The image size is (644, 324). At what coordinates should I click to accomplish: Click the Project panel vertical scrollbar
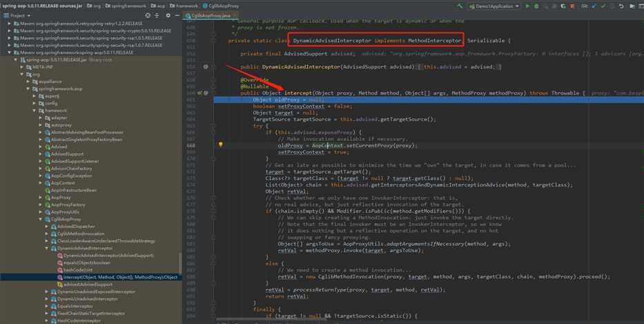click(x=179, y=263)
